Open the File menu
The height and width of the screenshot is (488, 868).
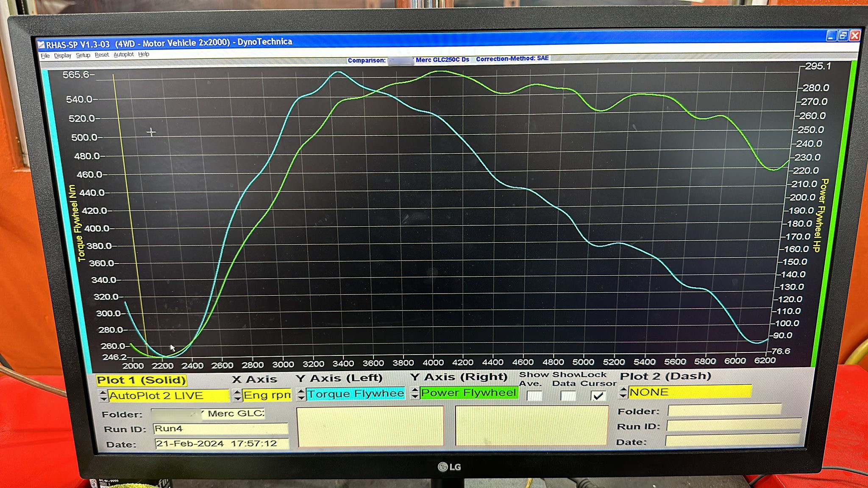coord(45,56)
